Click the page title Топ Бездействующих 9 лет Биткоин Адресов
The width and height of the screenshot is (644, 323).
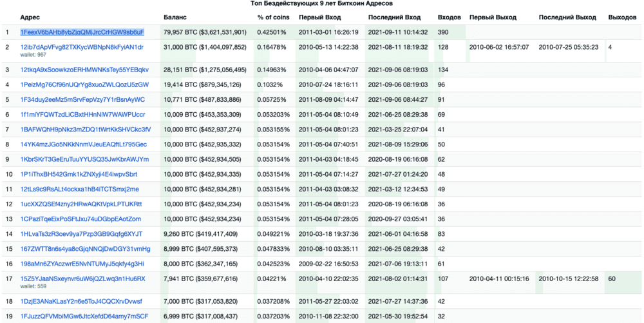point(322,3)
